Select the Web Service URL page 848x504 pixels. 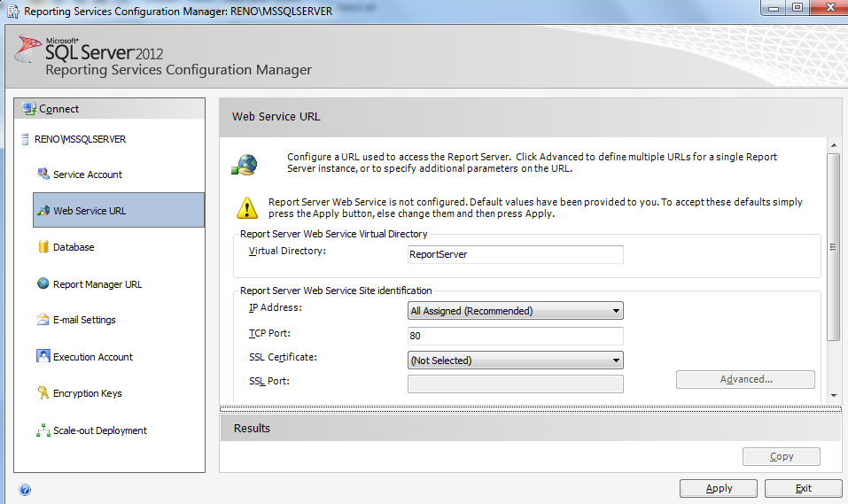(x=119, y=210)
